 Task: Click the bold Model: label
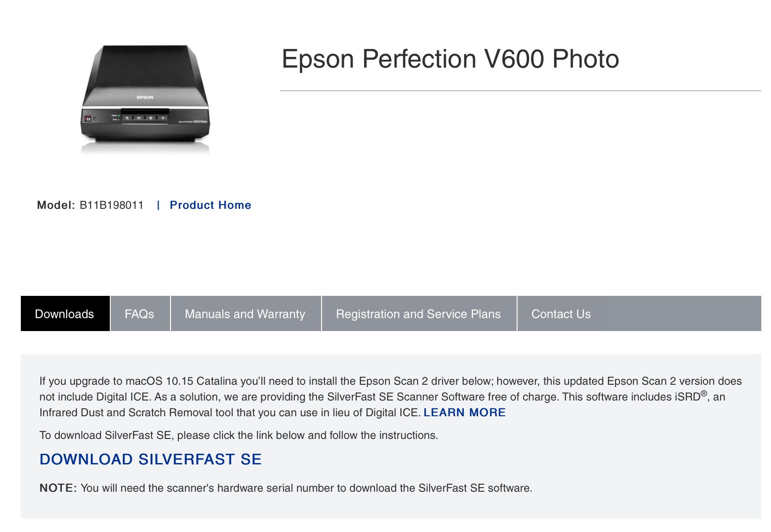click(56, 205)
